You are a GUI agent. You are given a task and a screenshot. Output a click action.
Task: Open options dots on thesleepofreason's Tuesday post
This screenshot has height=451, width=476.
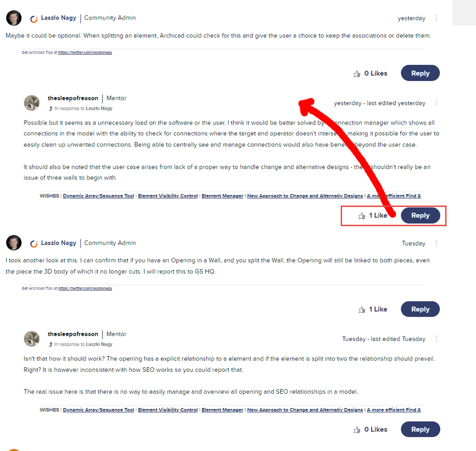click(x=436, y=338)
